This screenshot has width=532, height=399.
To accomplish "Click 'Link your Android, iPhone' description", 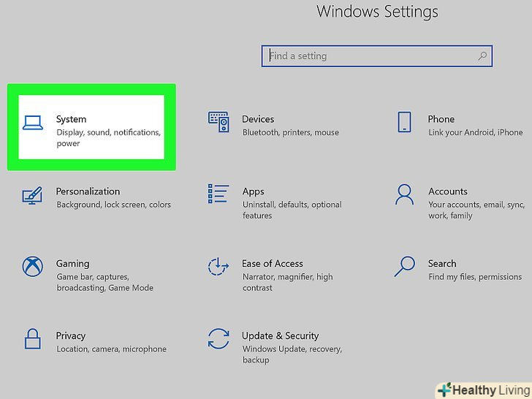I will 475,132.
